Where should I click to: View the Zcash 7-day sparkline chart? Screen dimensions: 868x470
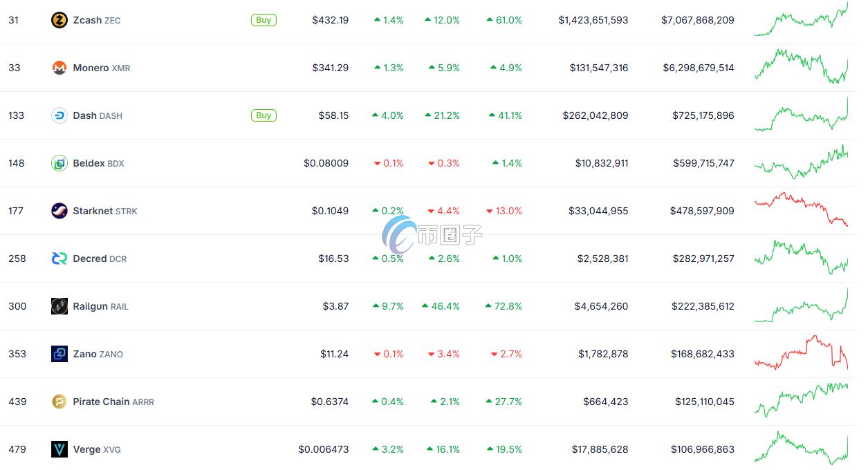coord(801,20)
